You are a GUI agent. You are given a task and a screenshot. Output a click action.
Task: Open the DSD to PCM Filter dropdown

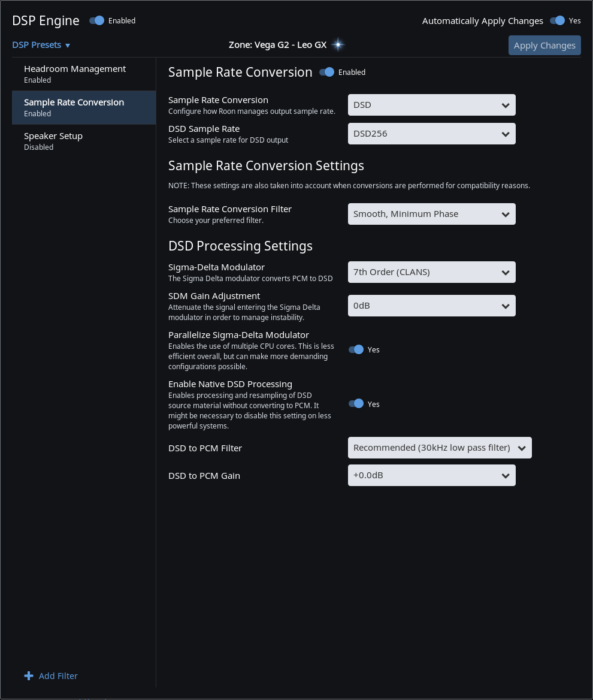pyautogui.click(x=439, y=448)
